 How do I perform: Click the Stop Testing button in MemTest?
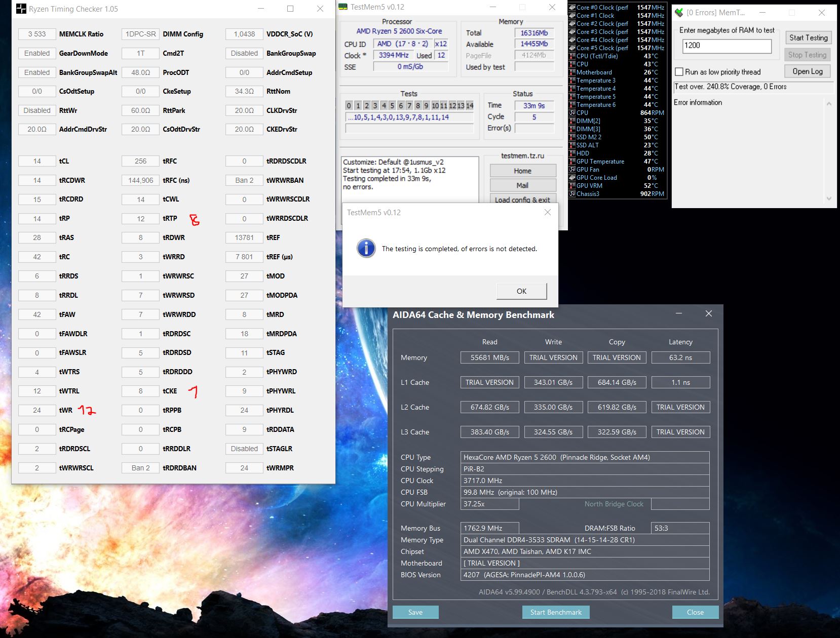808,55
